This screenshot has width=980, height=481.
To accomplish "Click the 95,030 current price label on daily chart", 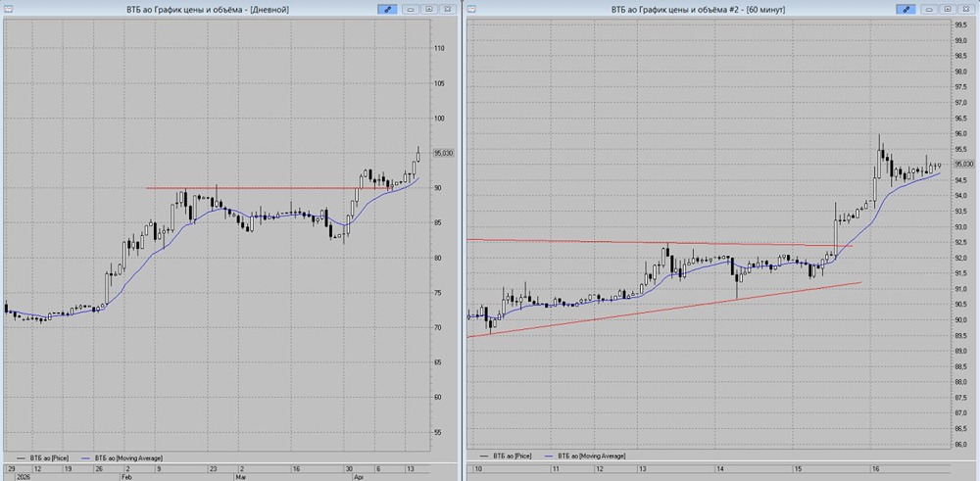I will (x=444, y=153).
